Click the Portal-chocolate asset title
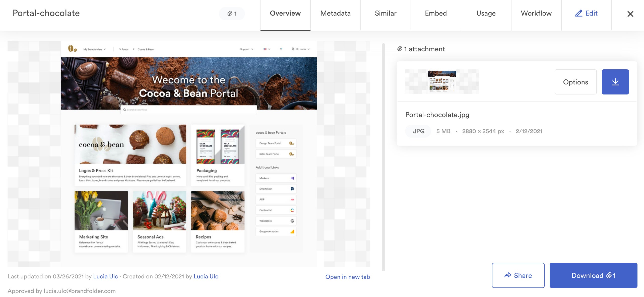644x297 pixels. [x=46, y=13]
